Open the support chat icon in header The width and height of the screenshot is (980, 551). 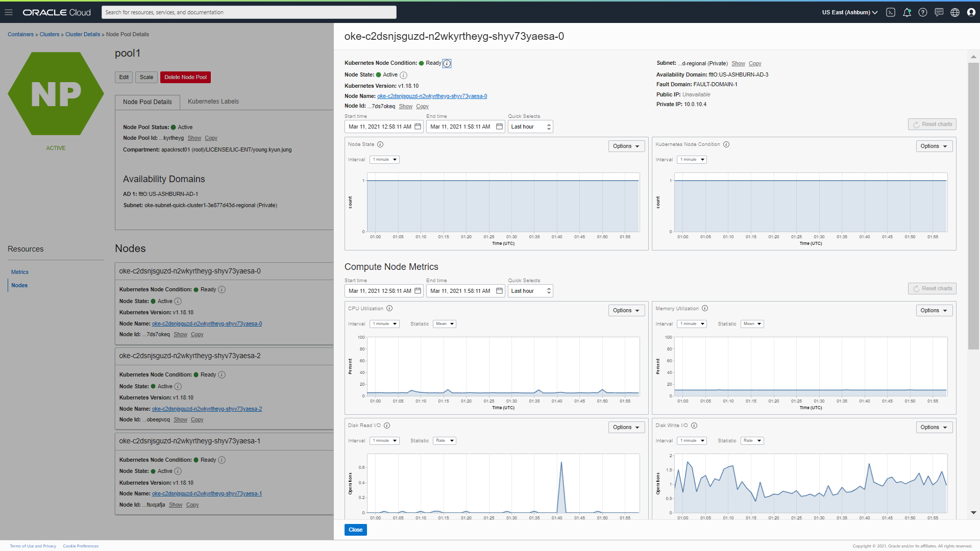pyautogui.click(x=939, y=12)
